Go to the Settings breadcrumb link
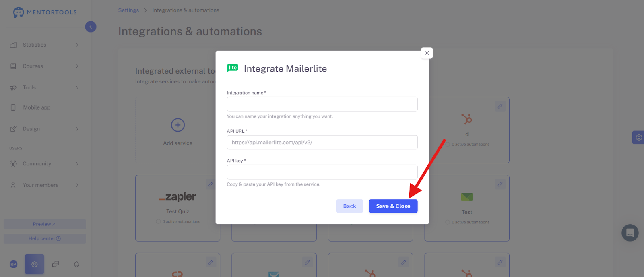Viewport: 644px width, 277px height. pyautogui.click(x=128, y=10)
